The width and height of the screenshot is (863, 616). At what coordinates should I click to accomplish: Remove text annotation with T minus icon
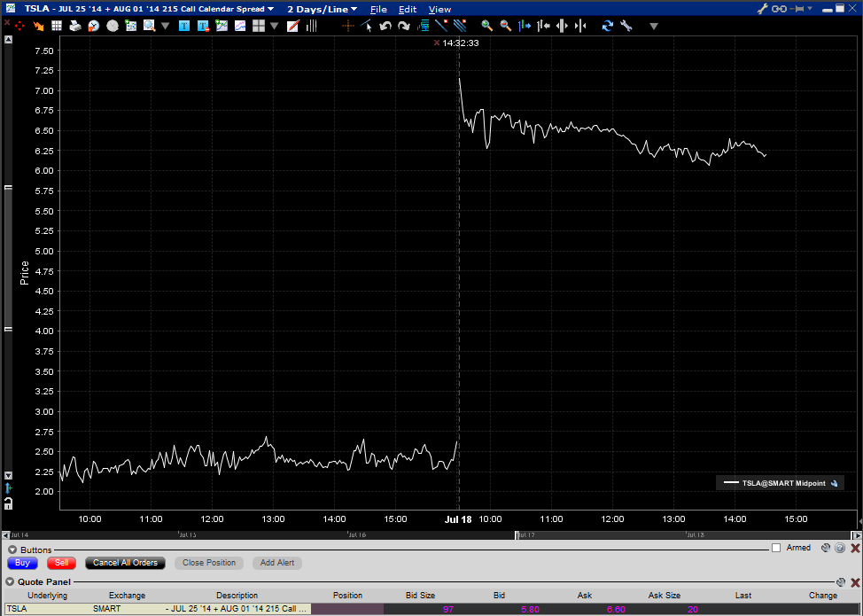pos(203,26)
